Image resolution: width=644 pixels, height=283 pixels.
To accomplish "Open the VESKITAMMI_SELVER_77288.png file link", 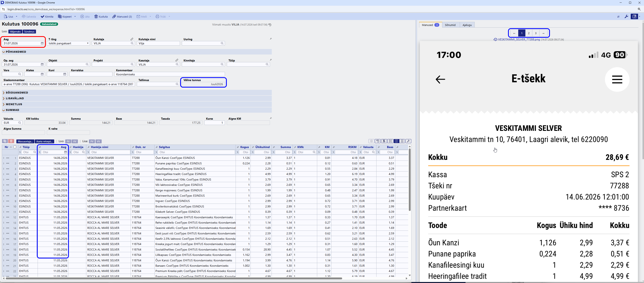I will point(519,40).
